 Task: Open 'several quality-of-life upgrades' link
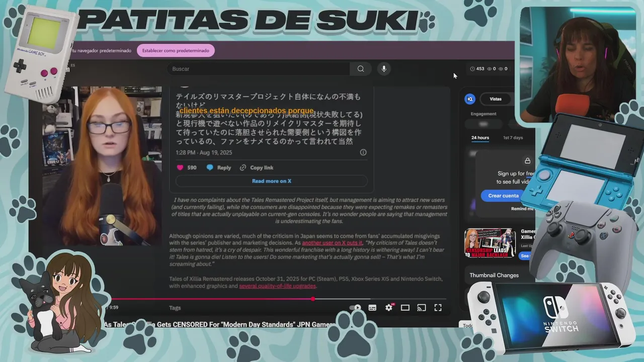(278, 286)
